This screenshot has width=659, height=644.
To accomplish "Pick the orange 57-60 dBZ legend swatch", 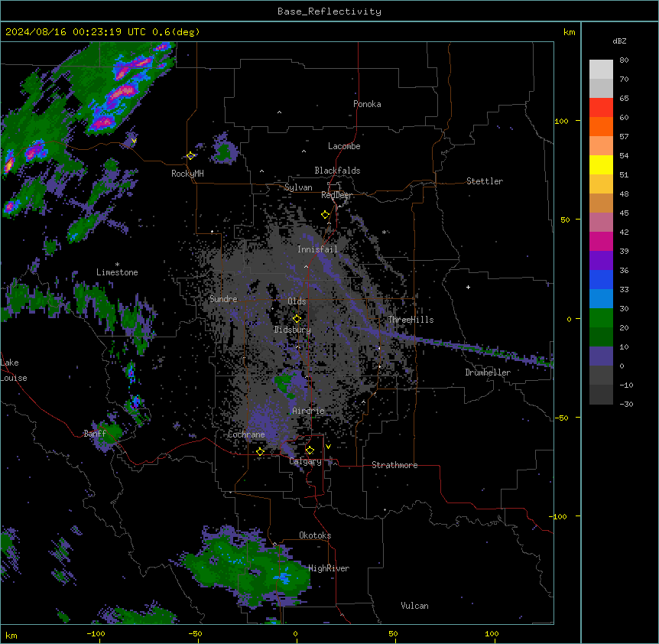I will pos(601,126).
